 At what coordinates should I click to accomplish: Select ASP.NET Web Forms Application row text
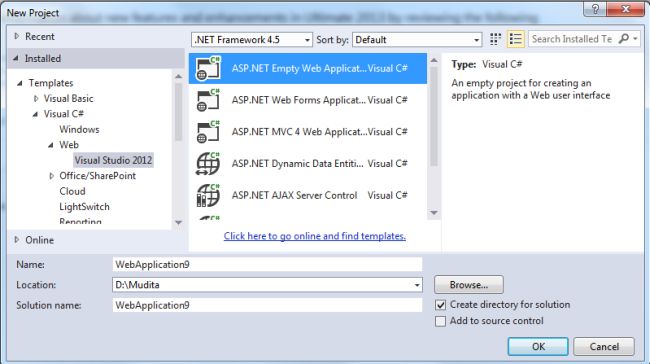298,100
